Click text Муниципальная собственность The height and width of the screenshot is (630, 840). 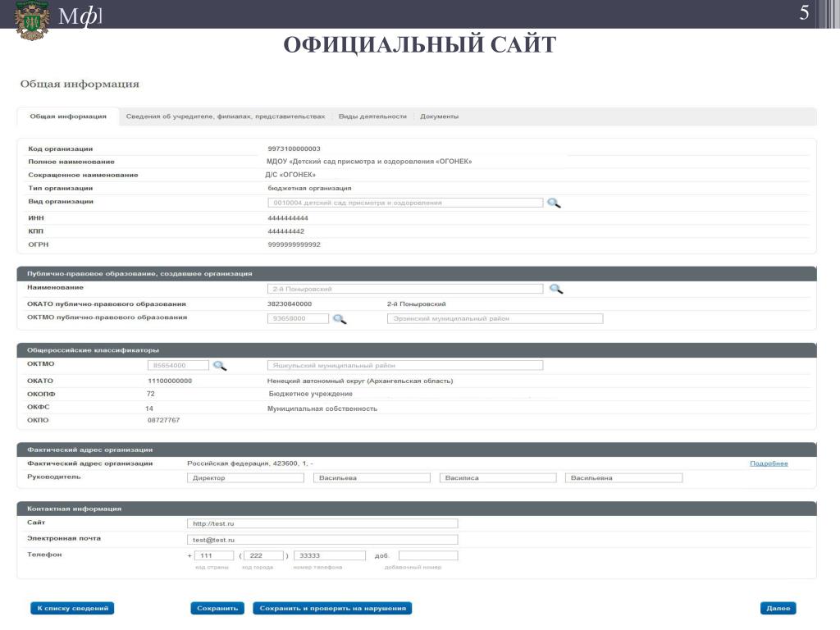pos(322,409)
